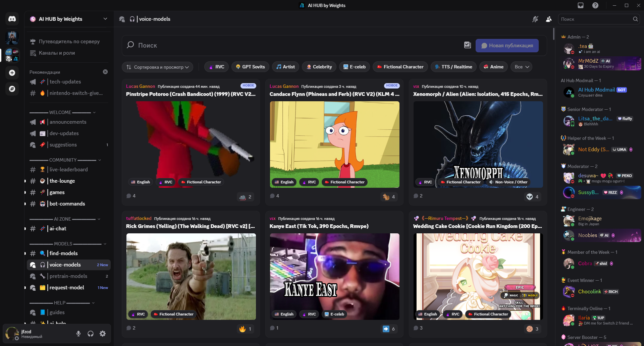Mute the microphone
The width and height of the screenshot is (644, 346).
[78, 334]
